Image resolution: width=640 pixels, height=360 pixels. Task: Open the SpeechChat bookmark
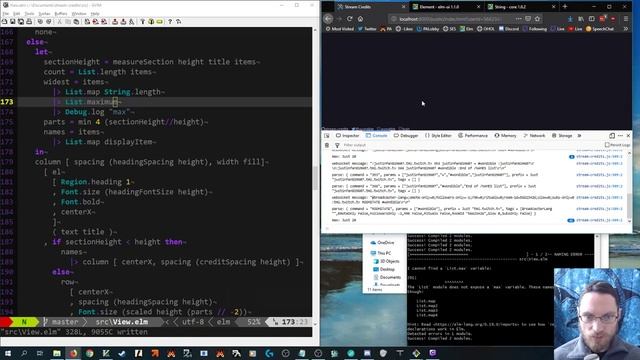600,29
